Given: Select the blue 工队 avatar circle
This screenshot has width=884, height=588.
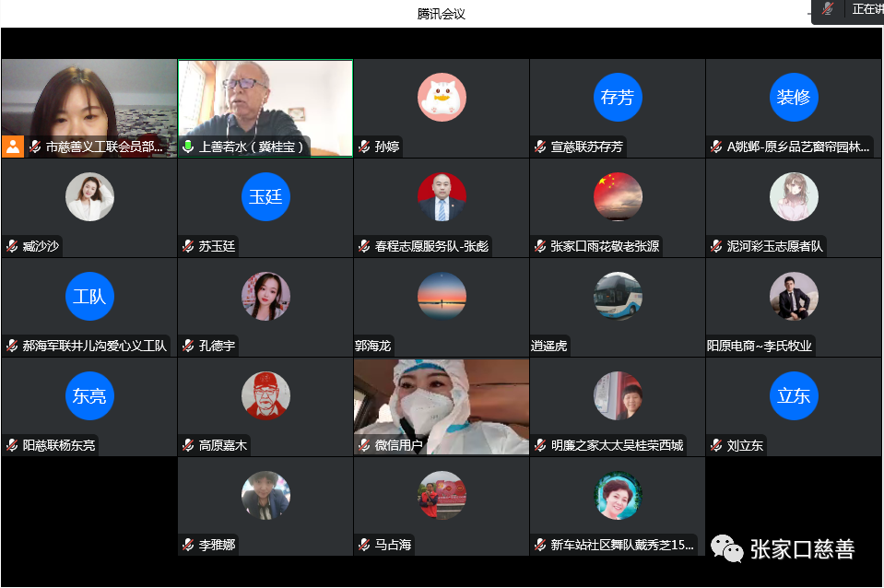Looking at the screenshot, I should click(x=89, y=297).
